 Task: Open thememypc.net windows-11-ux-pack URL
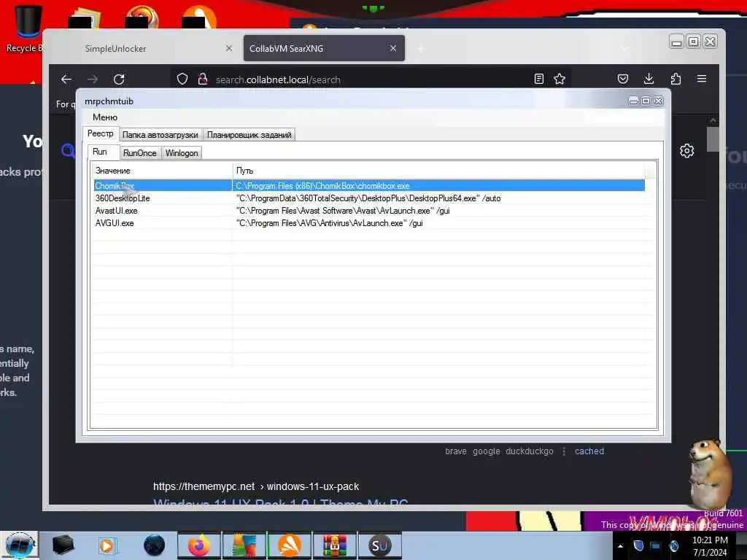[x=256, y=486]
